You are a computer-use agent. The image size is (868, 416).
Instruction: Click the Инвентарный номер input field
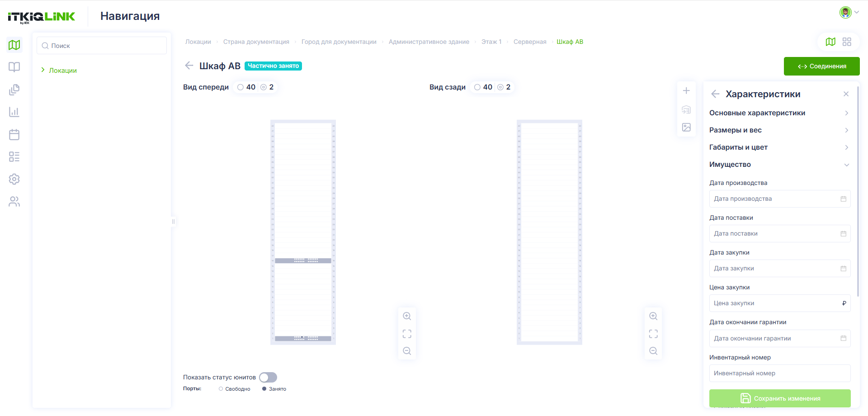pos(780,373)
